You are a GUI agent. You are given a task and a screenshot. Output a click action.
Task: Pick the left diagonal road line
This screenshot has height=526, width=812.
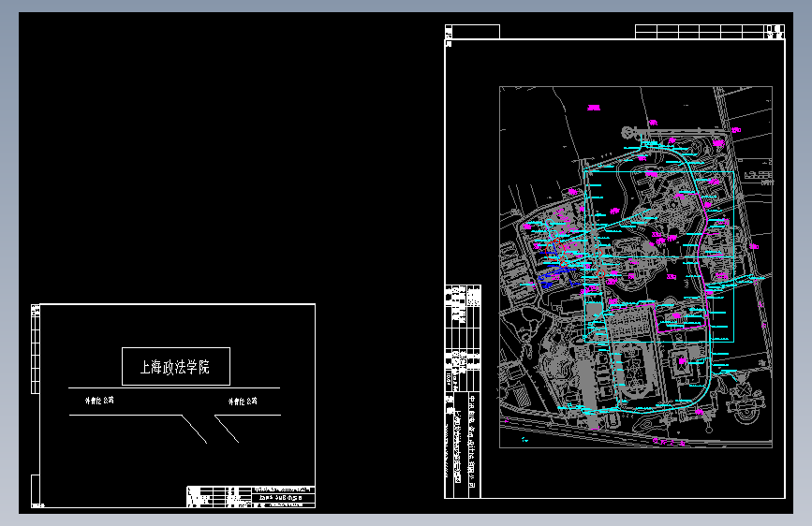194,430
